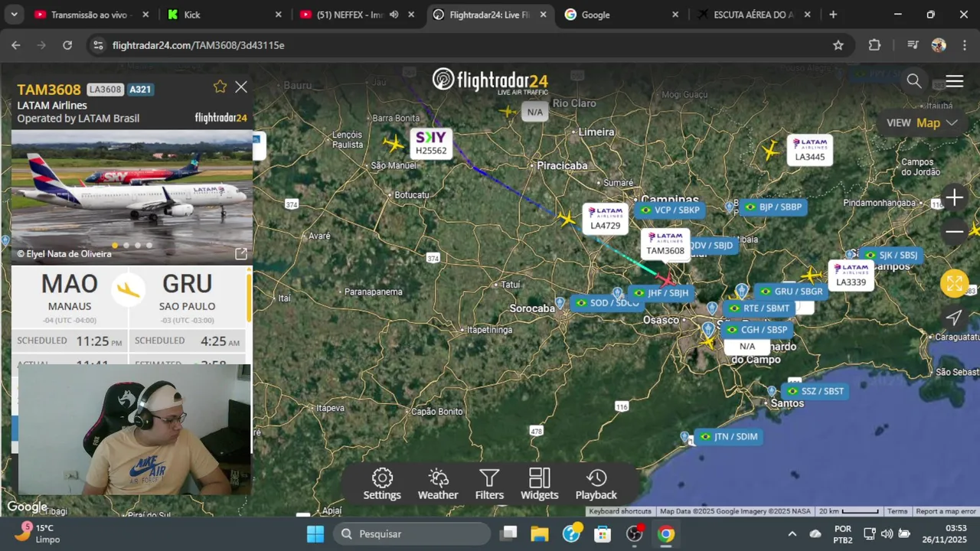Click the BJP / SBBP airport marker
The height and width of the screenshot is (551, 980).
click(x=773, y=207)
